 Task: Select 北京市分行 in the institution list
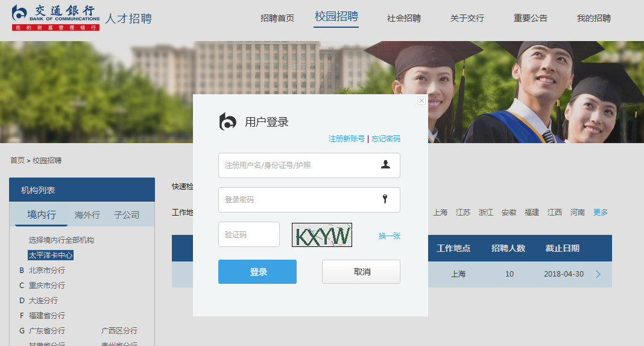[x=47, y=271]
